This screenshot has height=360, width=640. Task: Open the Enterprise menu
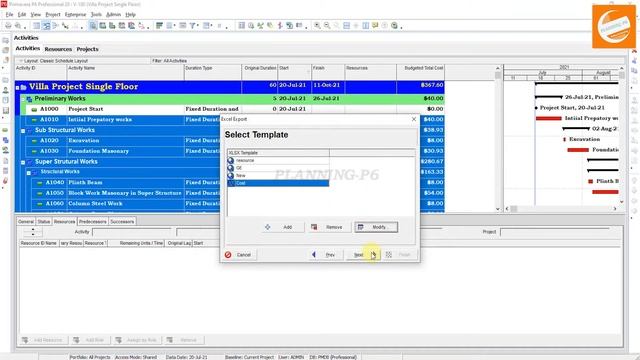75,14
